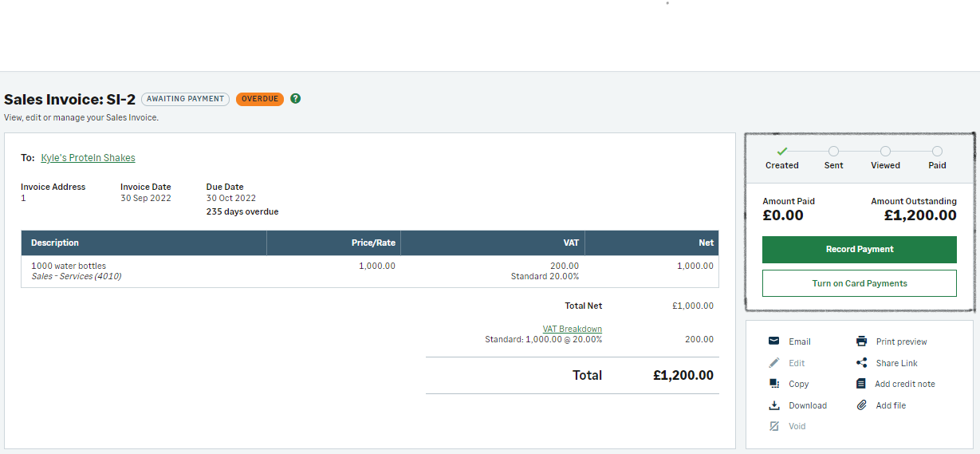Click the Record Payment button

(860, 249)
